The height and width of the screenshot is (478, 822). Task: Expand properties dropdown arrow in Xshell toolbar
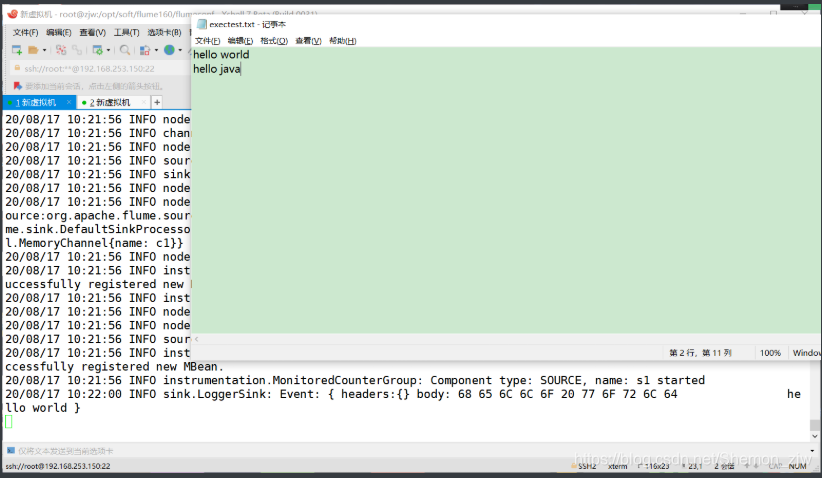coord(108,50)
